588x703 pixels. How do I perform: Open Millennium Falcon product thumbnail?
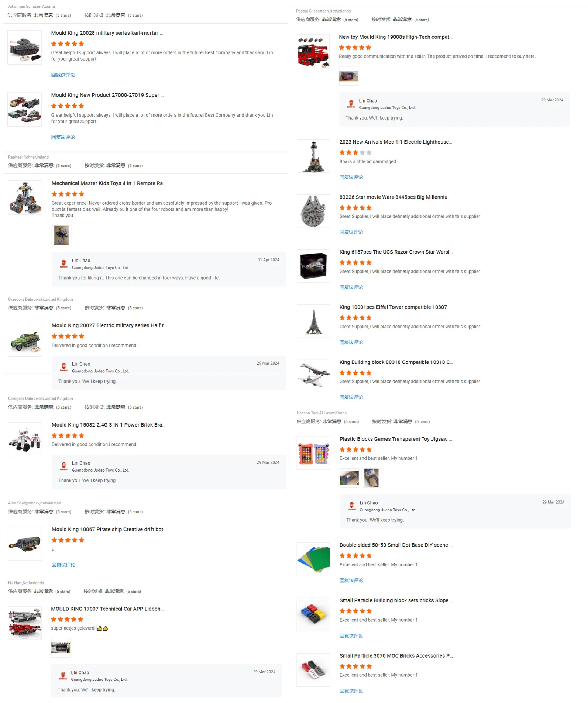pyautogui.click(x=313, y=211)
